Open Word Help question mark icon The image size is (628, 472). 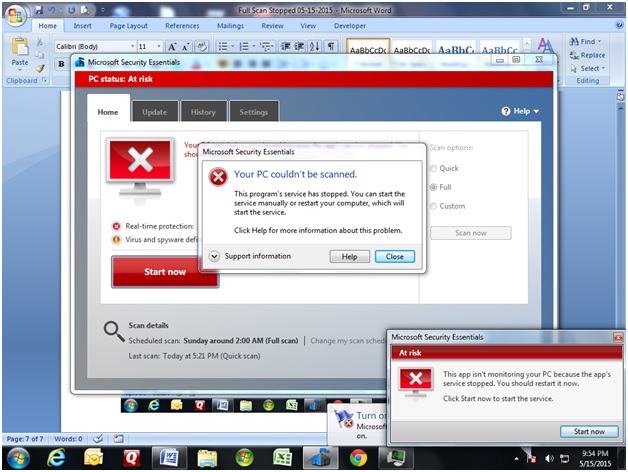[619, 25]
